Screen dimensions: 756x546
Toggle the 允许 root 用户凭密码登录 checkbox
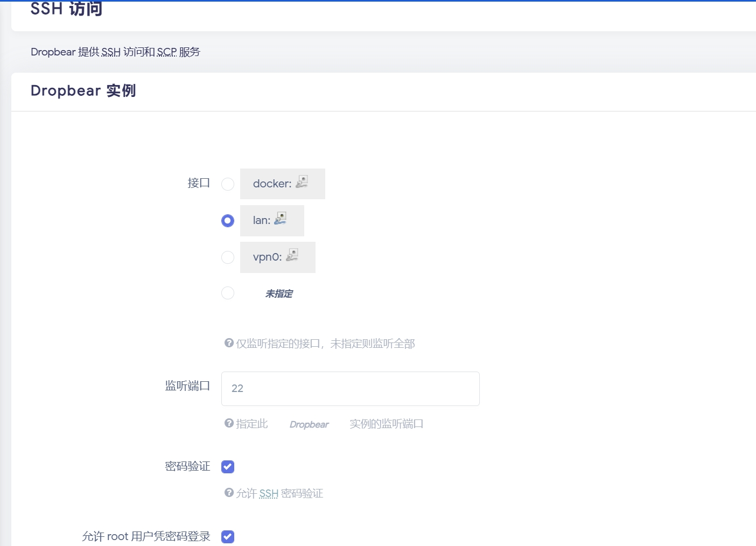[228, 537]
